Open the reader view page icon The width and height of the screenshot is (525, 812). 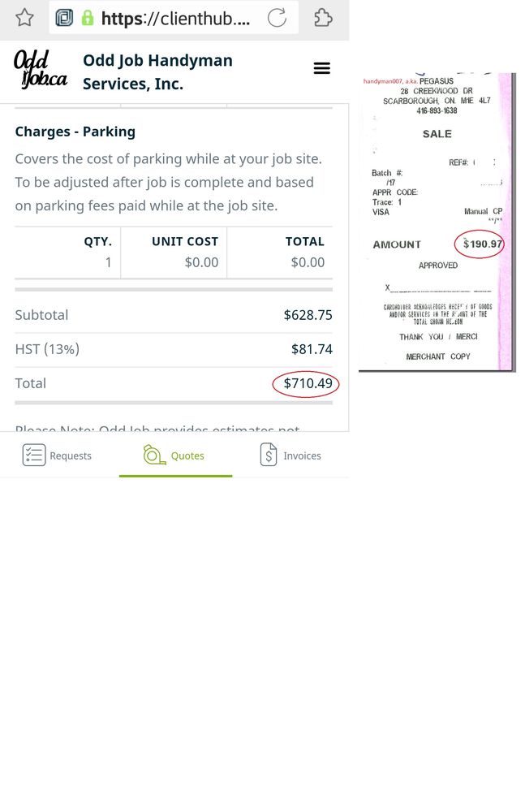64,18
